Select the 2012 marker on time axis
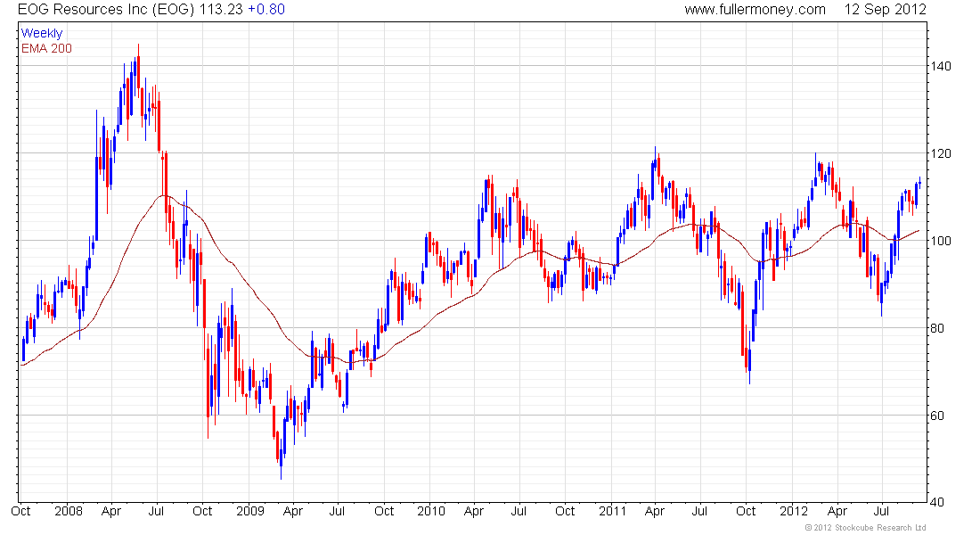Screen dimensions: 980x535 (x=793, y=512)
